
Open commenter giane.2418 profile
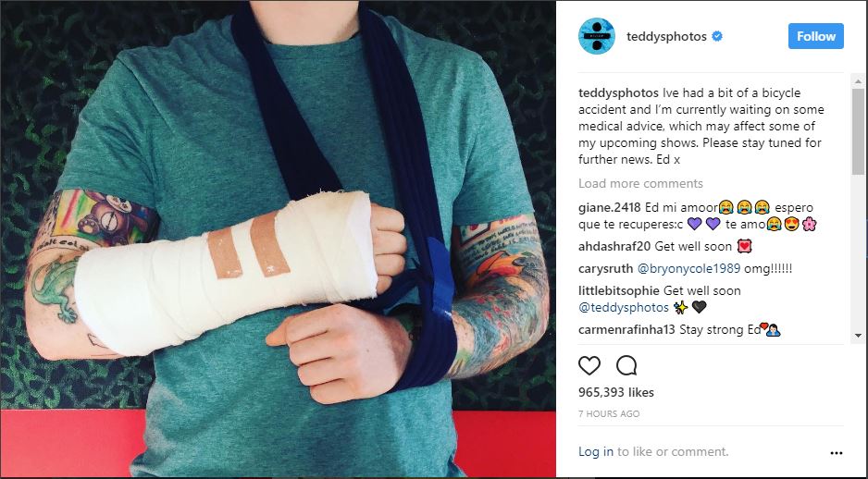(x=610, y=208)
